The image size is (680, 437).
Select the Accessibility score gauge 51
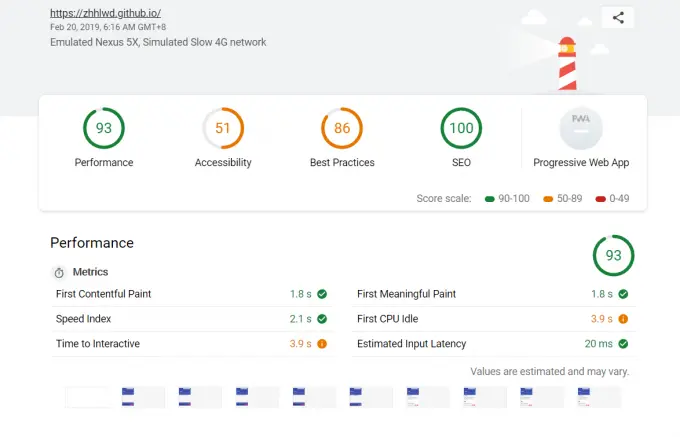[x=223, y=128]
